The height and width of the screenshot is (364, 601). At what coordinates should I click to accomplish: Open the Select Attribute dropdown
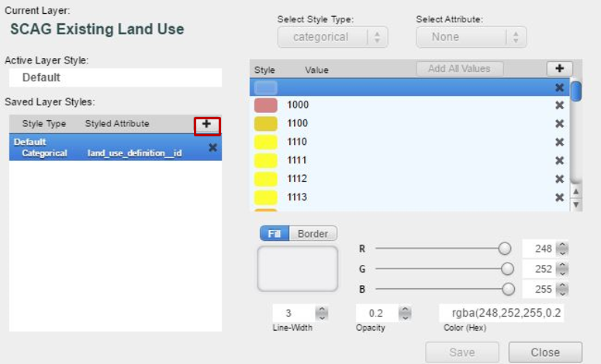click(471, 37)
